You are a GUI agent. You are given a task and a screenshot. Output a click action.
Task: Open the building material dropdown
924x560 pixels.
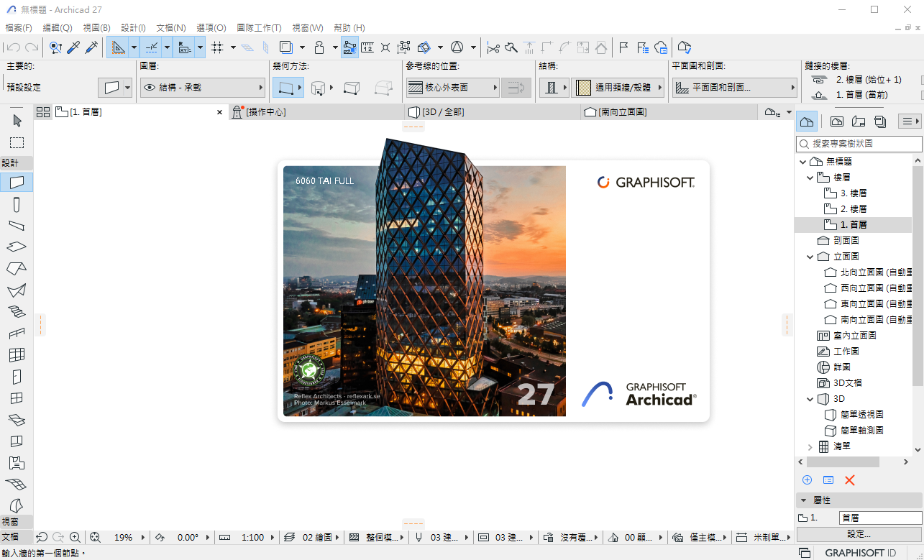(618, 88)
